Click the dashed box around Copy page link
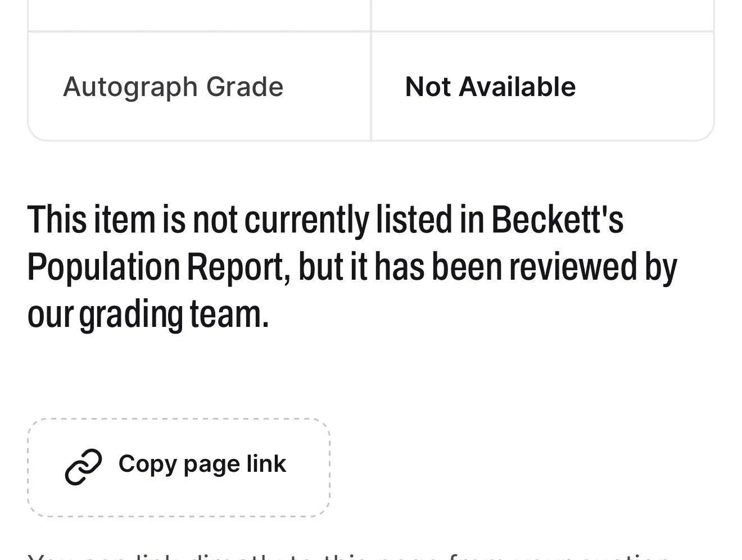 179,467
